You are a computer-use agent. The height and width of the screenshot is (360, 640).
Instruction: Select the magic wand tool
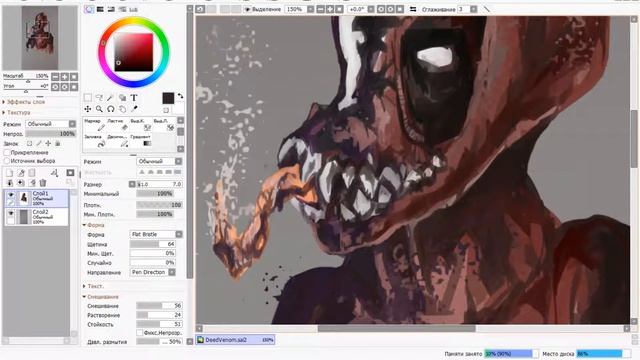(111, 98)
